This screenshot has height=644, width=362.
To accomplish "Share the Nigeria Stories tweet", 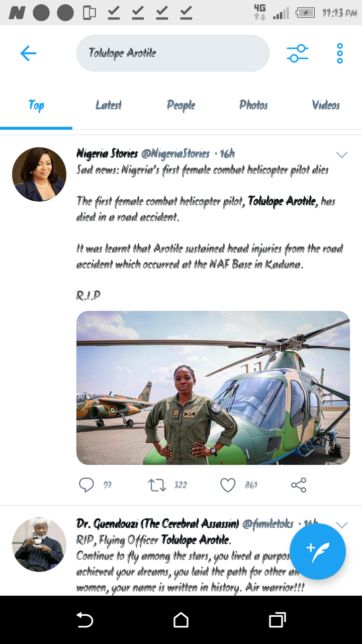I will pyautogui.click(x=299, y=485).
